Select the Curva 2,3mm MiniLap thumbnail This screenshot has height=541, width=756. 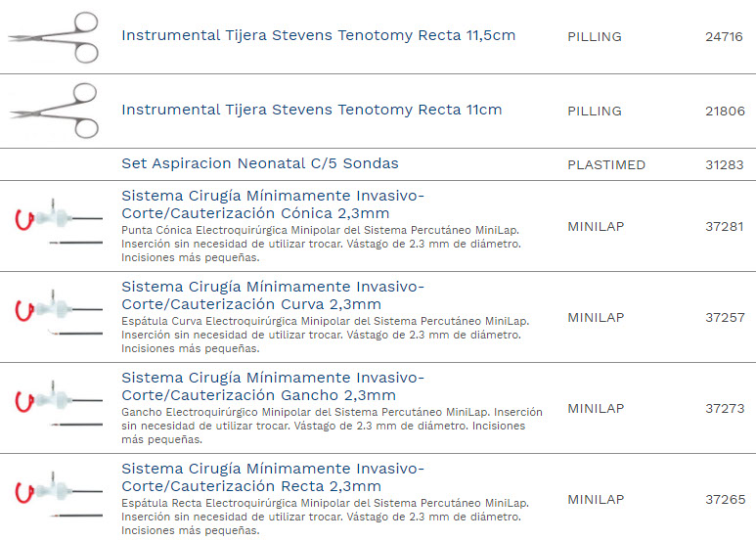coord(57,317)
